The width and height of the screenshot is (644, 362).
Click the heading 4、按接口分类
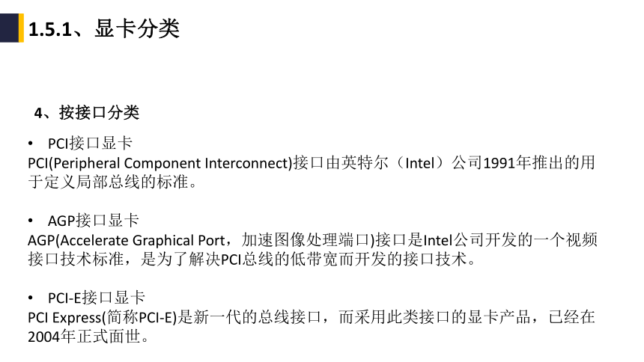[x=87, y=112]
